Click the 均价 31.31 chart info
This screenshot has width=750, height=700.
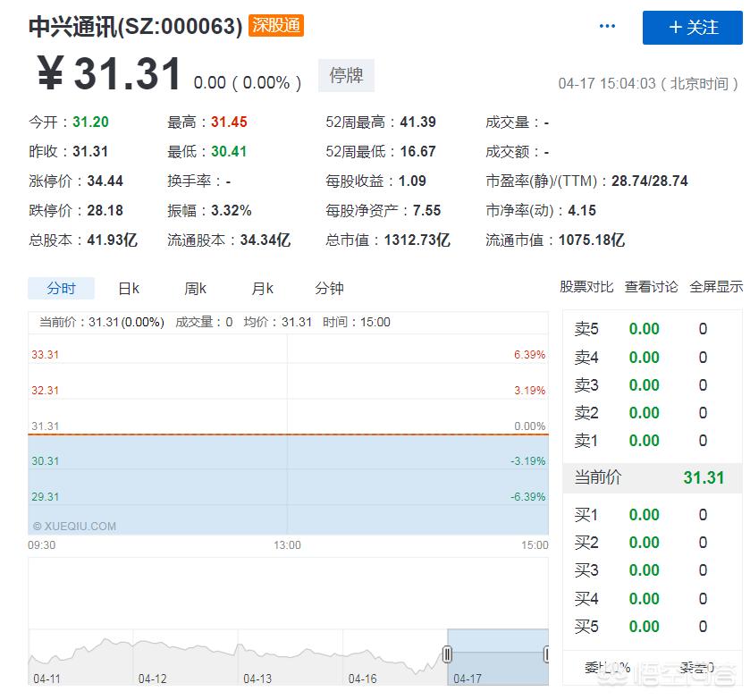point(277,322)
